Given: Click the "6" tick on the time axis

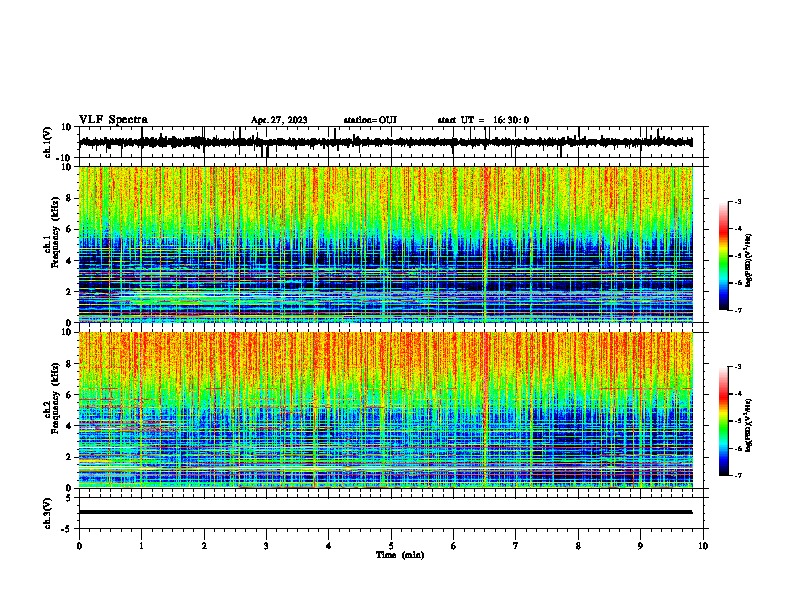Looking at the screenshot, I should 454,546.
